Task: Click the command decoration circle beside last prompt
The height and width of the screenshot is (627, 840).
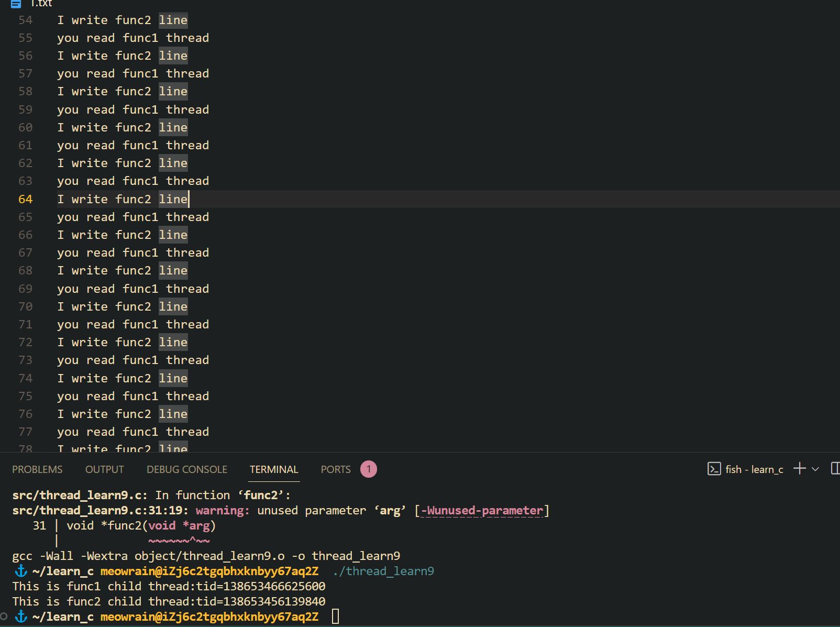Action: click(4, 617)
